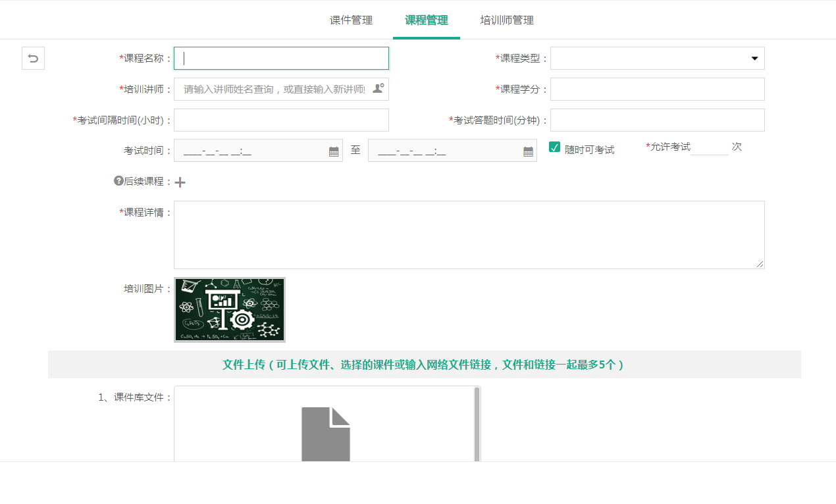Switch to the 课件管理 tab
The image size is (836, 504).
coord(352,20)
